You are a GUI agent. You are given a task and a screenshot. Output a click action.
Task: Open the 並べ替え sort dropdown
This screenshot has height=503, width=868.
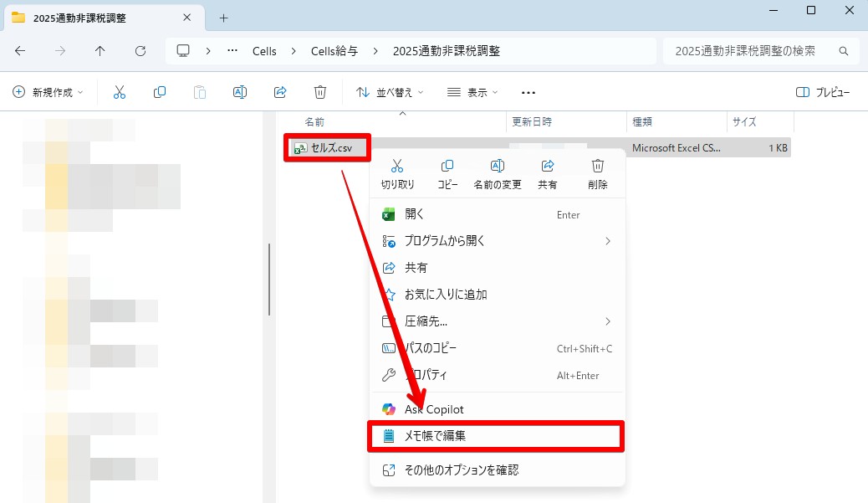390,92
